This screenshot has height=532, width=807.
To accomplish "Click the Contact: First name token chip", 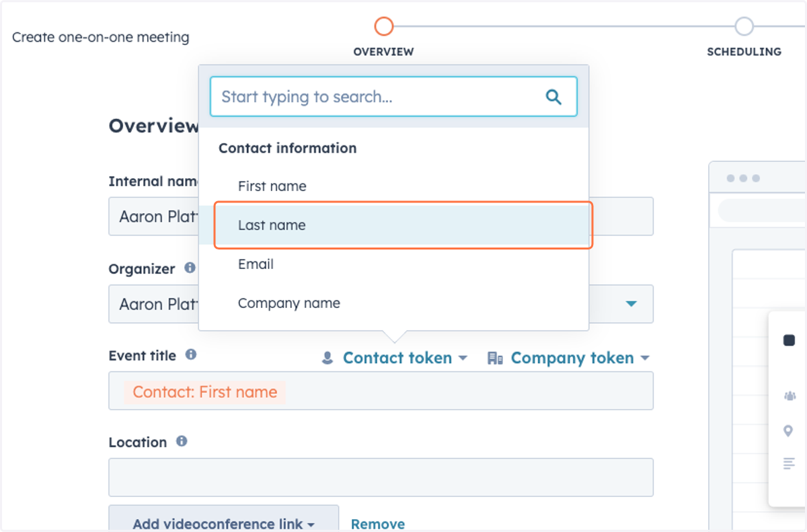I will (204, 392).
